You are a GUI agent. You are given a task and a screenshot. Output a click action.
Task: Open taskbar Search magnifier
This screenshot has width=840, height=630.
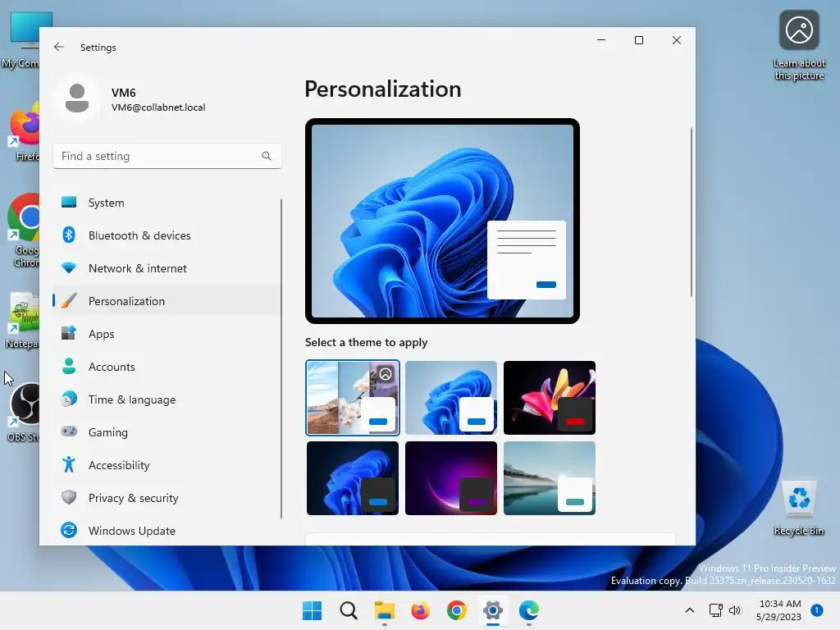348,610
